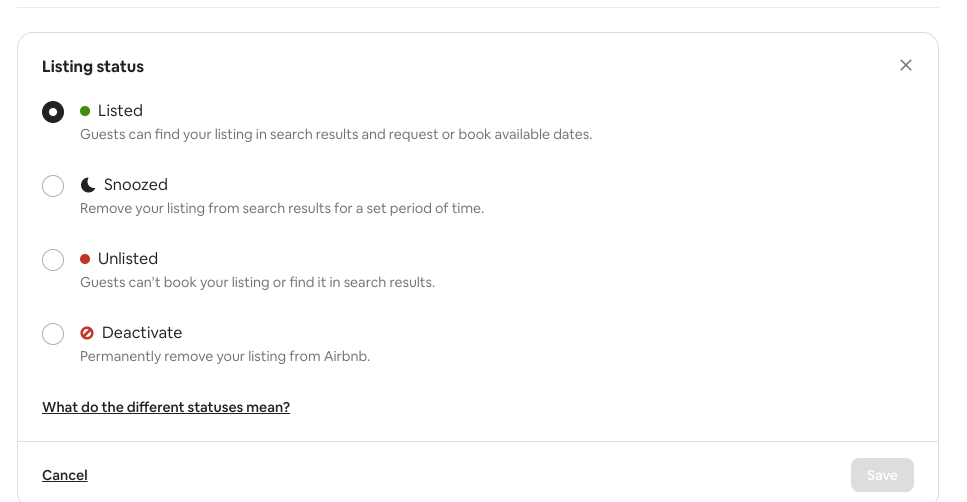Click the Listed label text
This screenshot has height=502, width=967.
pyautogui.click(x=120, y=111)
